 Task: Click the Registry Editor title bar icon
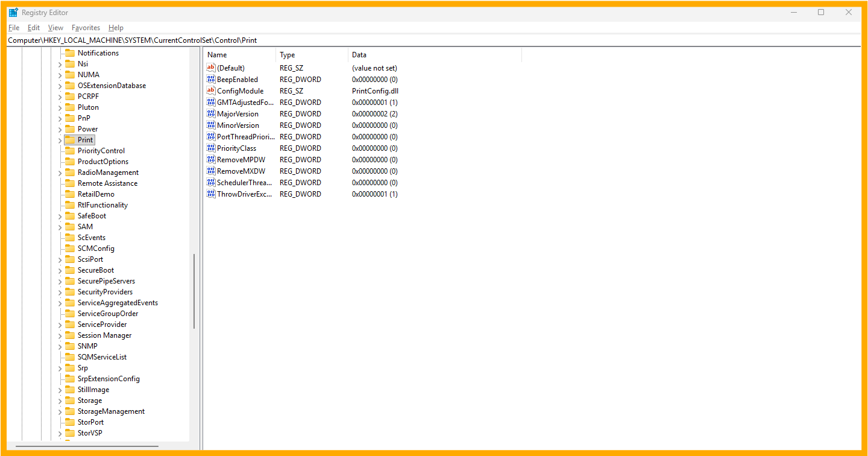(13, 13)
